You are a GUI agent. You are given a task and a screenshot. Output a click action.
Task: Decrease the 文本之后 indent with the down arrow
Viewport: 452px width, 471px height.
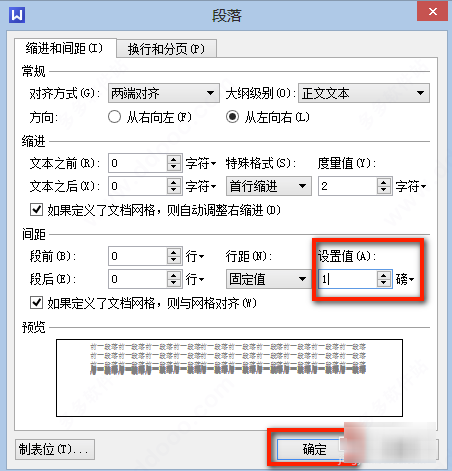pyautogui.click(x=174, y=190)
